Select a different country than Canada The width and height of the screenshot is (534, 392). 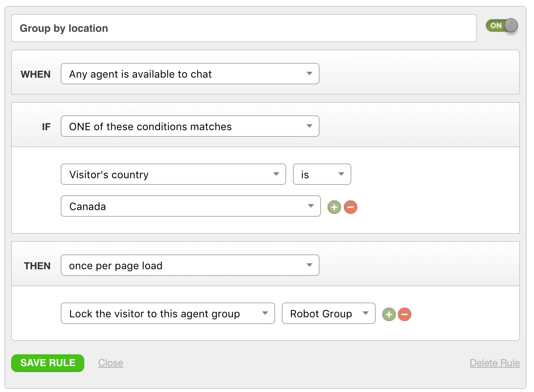(x=190, y=206)
